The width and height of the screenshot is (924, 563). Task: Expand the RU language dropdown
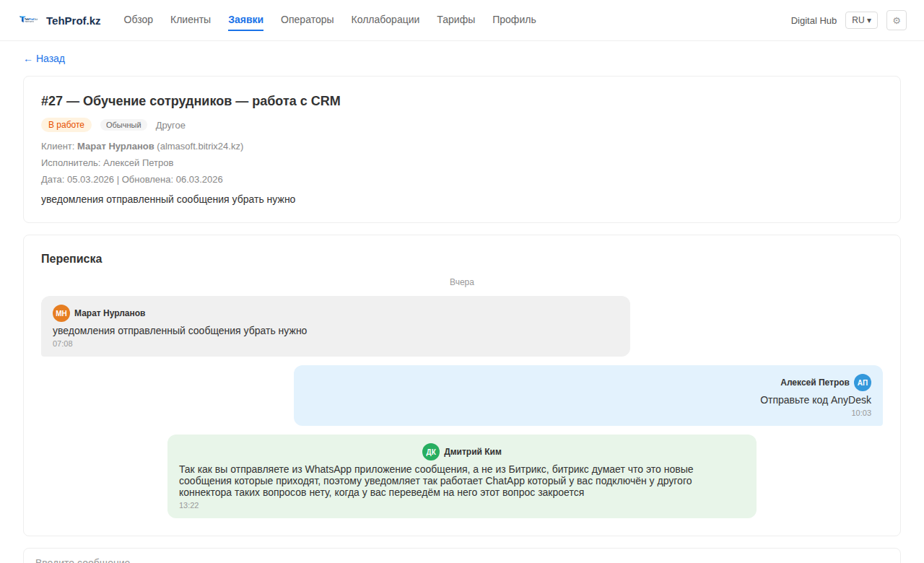[x=861, y=20]
